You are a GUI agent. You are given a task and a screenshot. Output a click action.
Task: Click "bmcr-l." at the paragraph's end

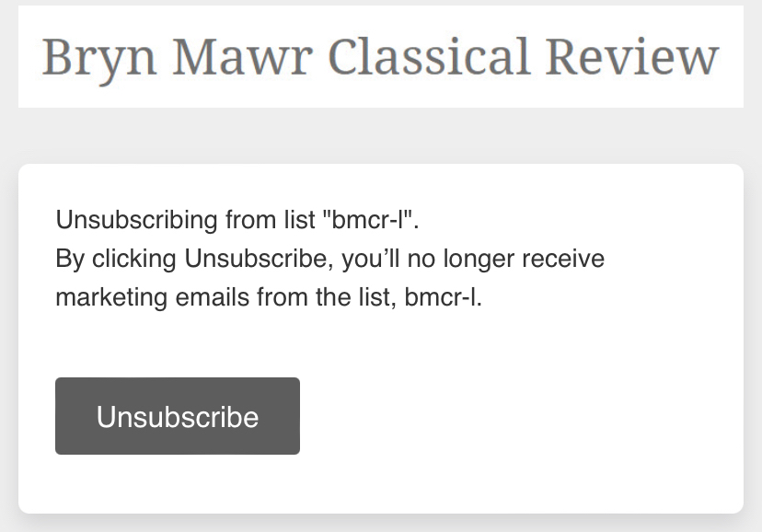[x=443, y=297]
